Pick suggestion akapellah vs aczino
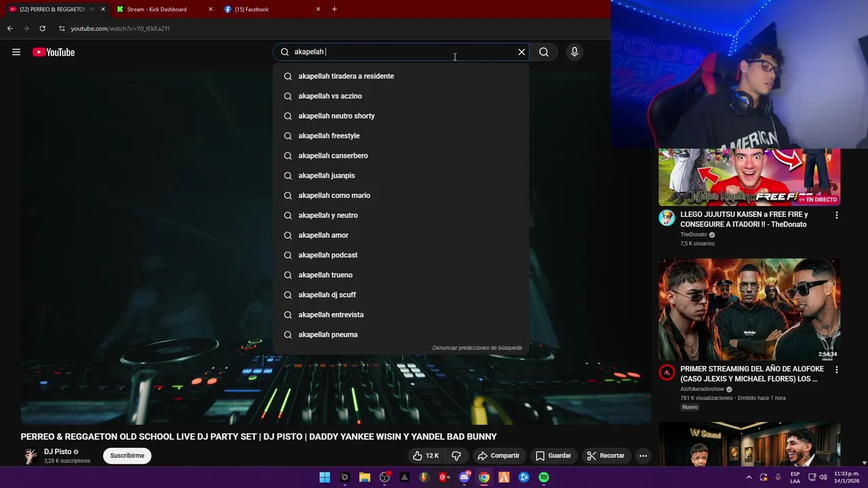The image size is (868, 488). [401, 96]
